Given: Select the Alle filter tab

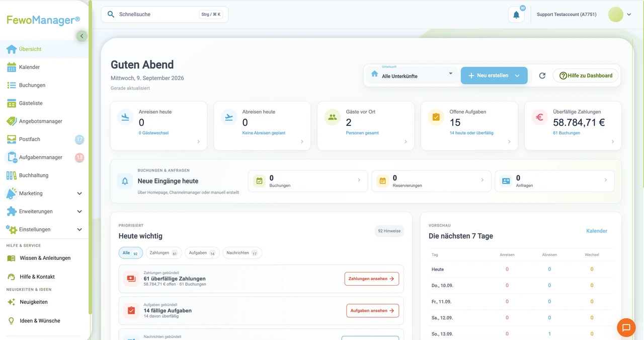Looking at the screenshot, I should point(131,253).
